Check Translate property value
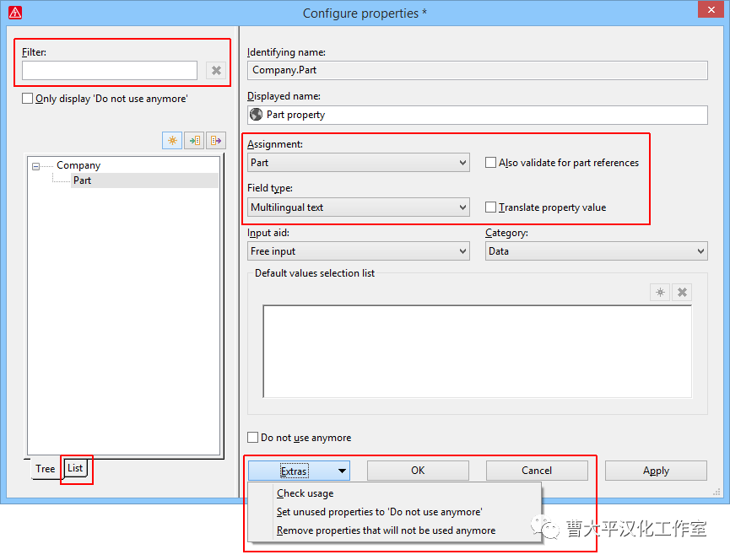 coord(490,207)
